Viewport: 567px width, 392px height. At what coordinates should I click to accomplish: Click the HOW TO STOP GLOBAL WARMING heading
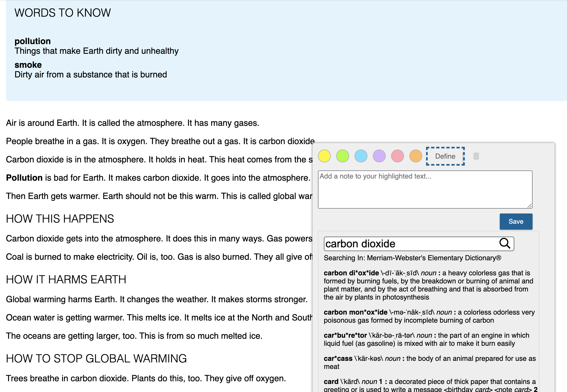(x=96, y=359)
